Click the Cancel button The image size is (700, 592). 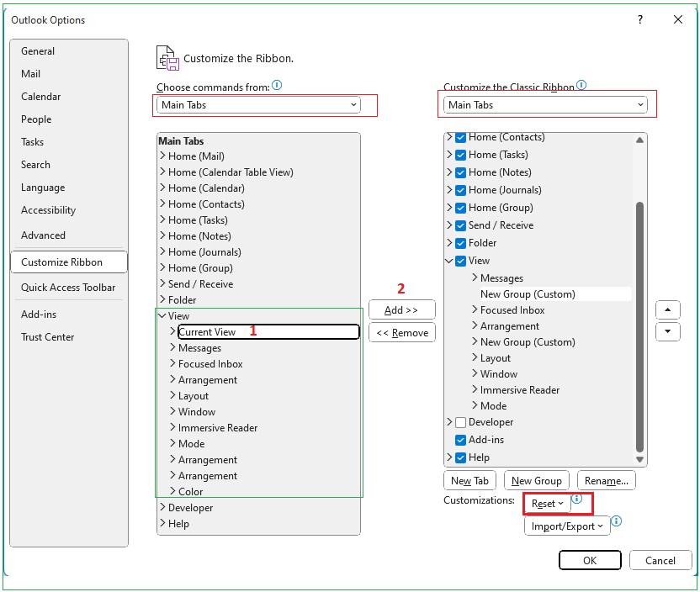[x=660, y=560]
